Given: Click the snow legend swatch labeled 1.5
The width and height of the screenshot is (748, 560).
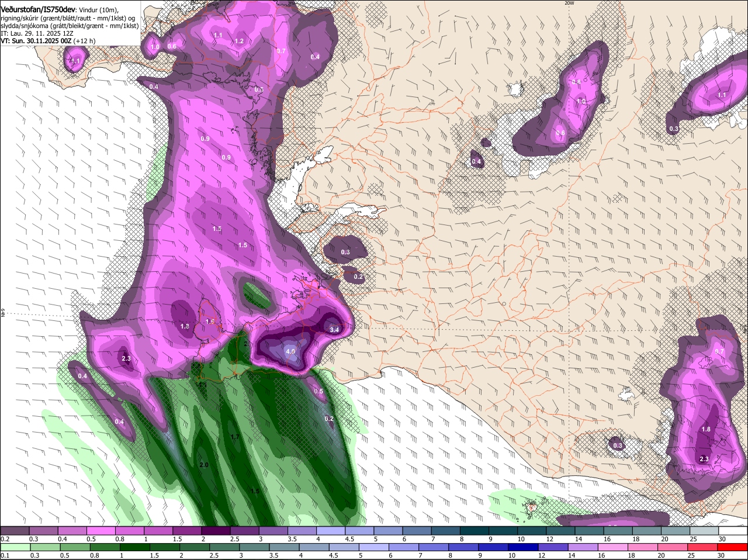Looking at the screenshot, I should (x=186, y=530).
